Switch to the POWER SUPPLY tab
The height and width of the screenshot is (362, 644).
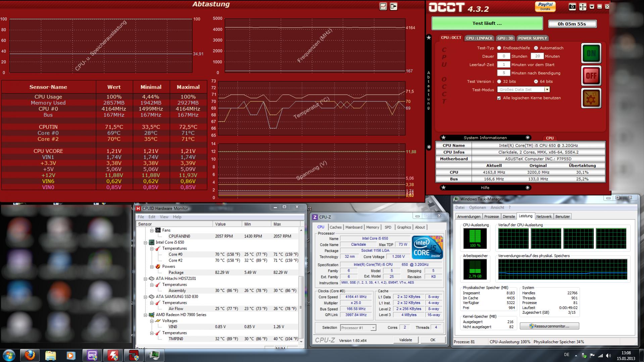pyautogui.click(x=533, y=38)
